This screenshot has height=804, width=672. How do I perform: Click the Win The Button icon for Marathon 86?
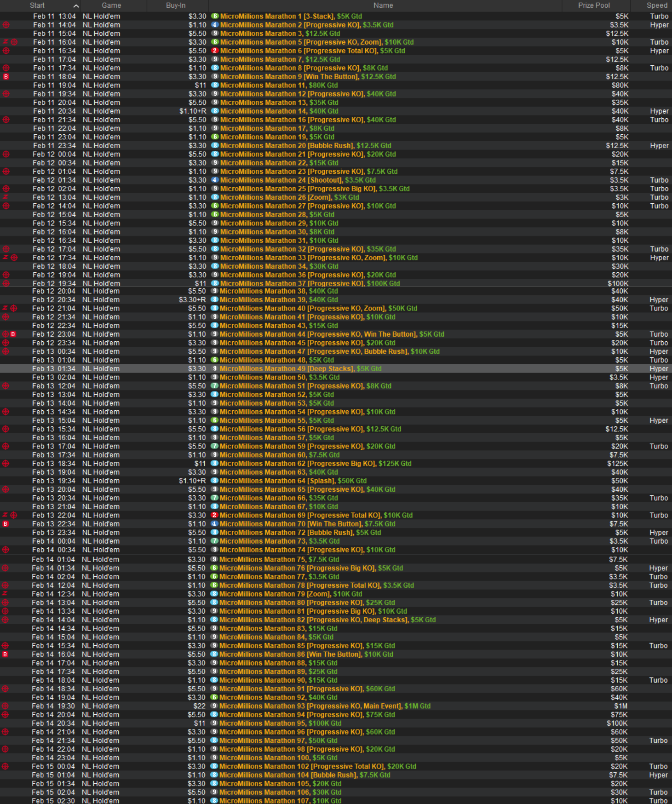5,655
